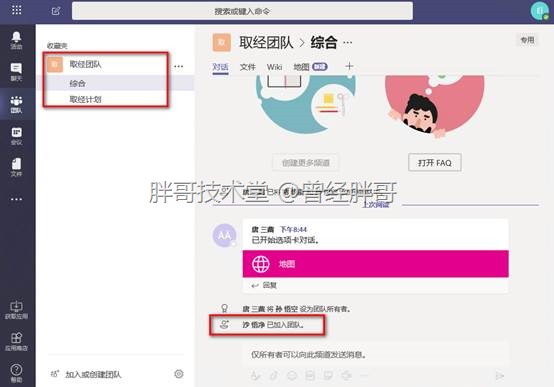554x387 pixels.
Task: Open the GIF picker icon
Action: point(310,376)
